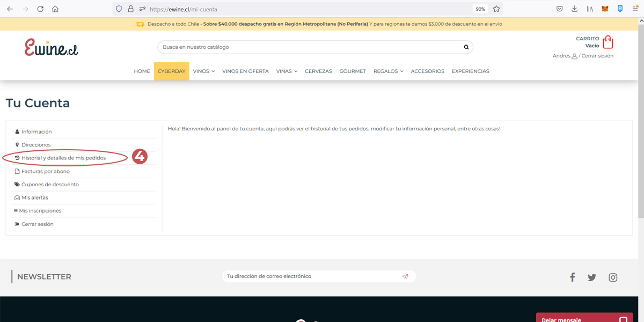Screen dimensions: 644x322
Task: Open the CYBERDAY menu tab
Action: pyautogui.click(x=171, y=71)
